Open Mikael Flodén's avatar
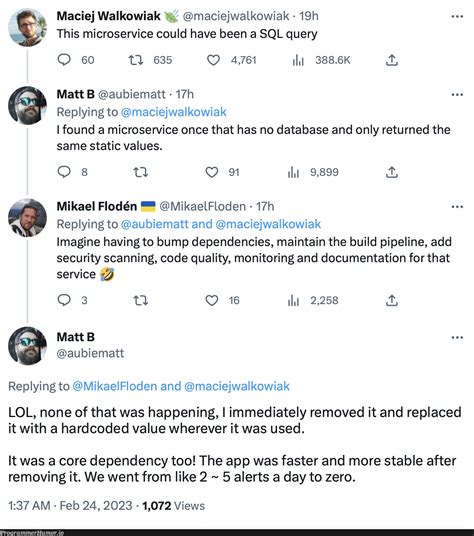Image resolution: width=474 pixels, height=536 pixels. 27,218
